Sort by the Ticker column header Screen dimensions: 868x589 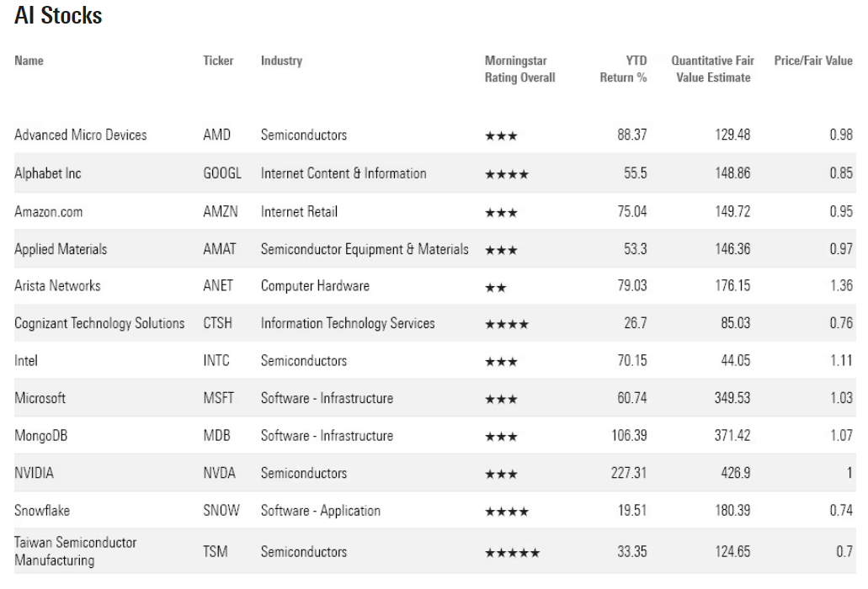[x=218, y=61]
